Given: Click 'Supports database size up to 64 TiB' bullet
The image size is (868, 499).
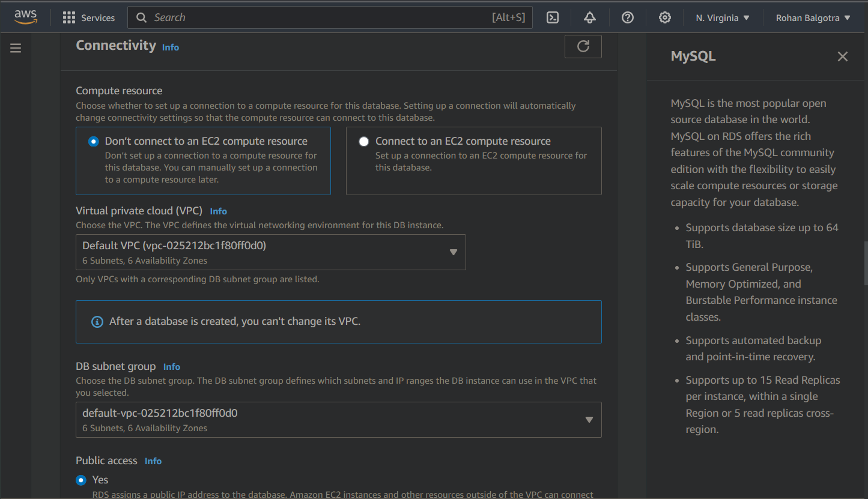Looking at the screenshot, I should point(762,236).
